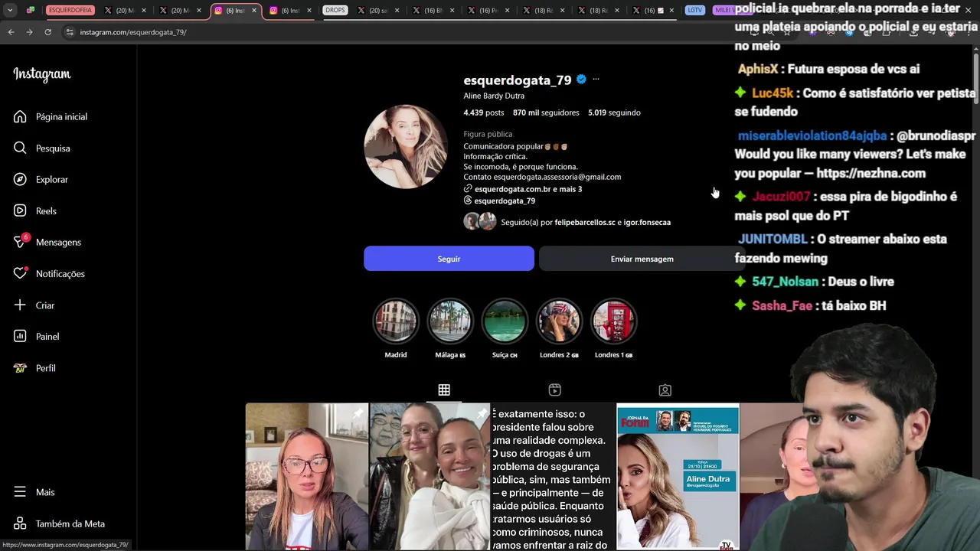Click username JUNITOMBL in chat
The width and height of the screenshot is (980, 551).
click(773, 239)
